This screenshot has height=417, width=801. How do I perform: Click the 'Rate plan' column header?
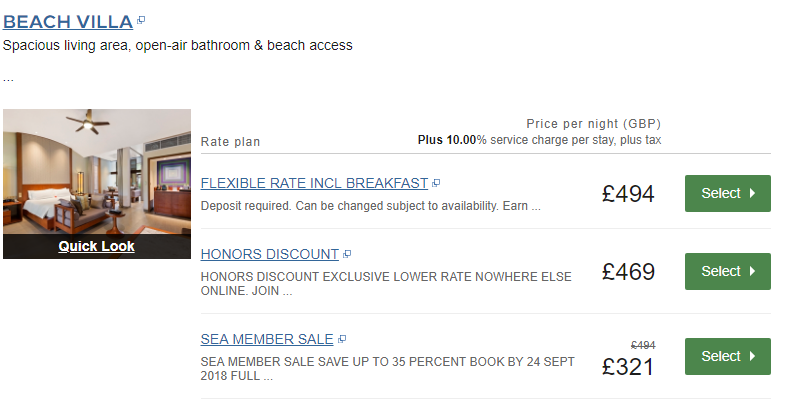tap(230, 142)
